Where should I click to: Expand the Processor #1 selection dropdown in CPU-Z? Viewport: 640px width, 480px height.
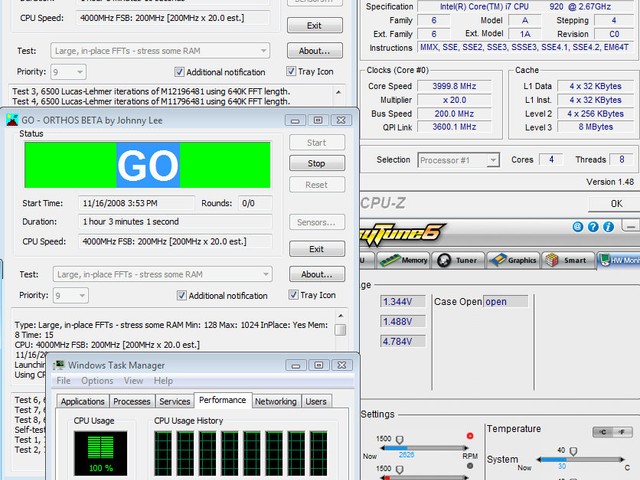[x=493, y=160]
